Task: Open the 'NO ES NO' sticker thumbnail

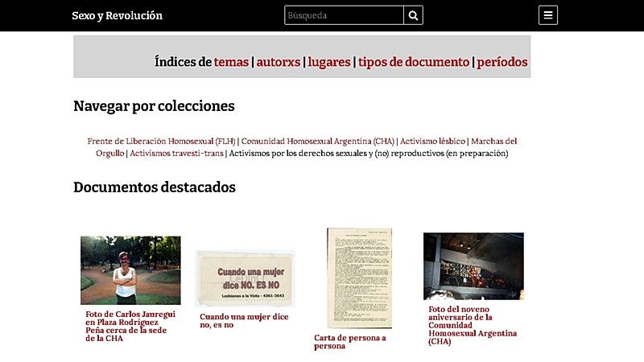Action: point(246,278)
